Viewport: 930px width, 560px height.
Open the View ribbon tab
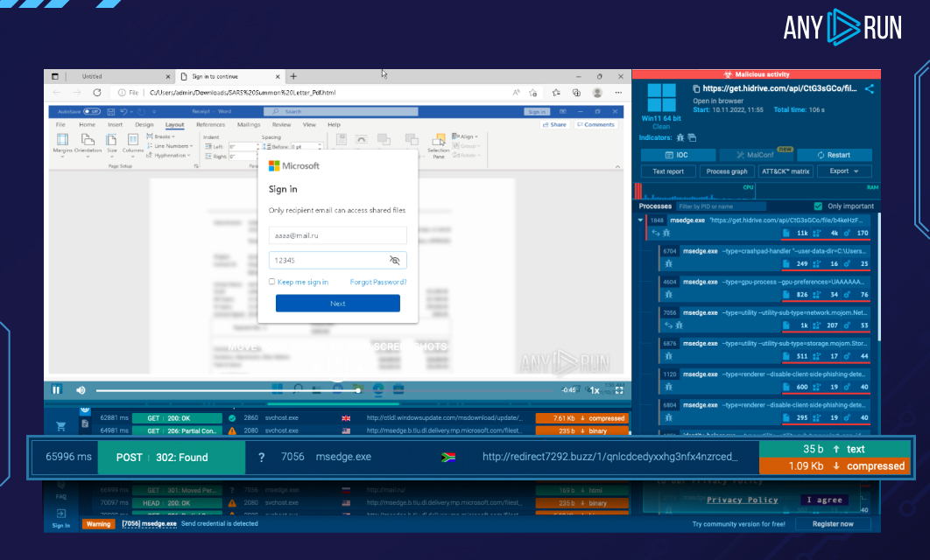click(x=310, y=124)
